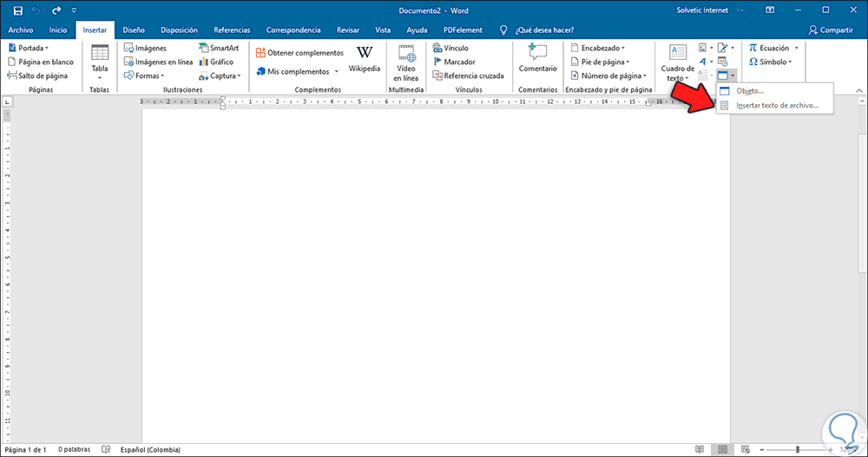Click the Objeto ribbon icon
The width and height of the screenshot is (868, 457).
723,75
